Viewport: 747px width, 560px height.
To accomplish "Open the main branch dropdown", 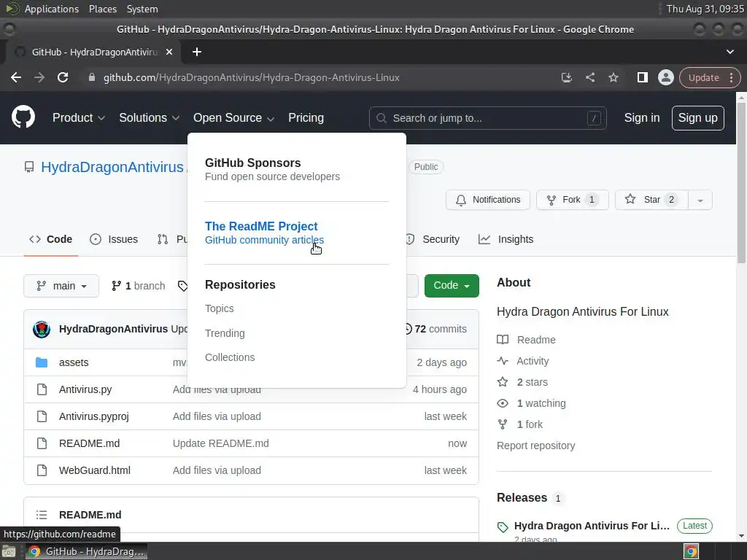I will pyautogui.click(x=61, y=286).
